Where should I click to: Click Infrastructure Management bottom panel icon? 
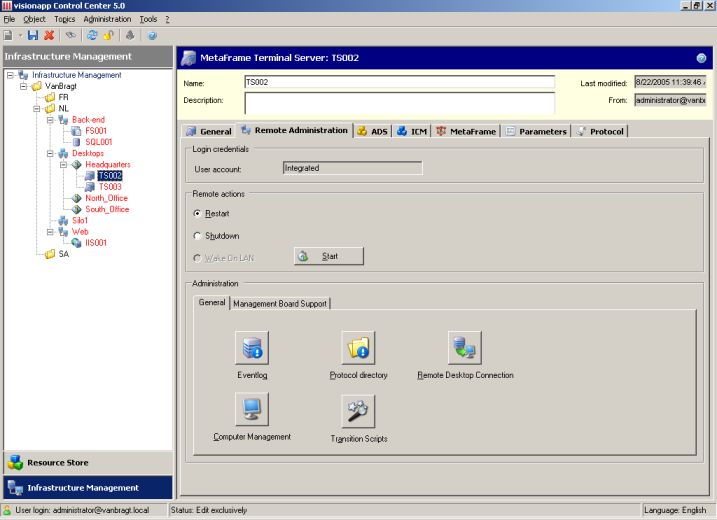[x=15, y=488]
